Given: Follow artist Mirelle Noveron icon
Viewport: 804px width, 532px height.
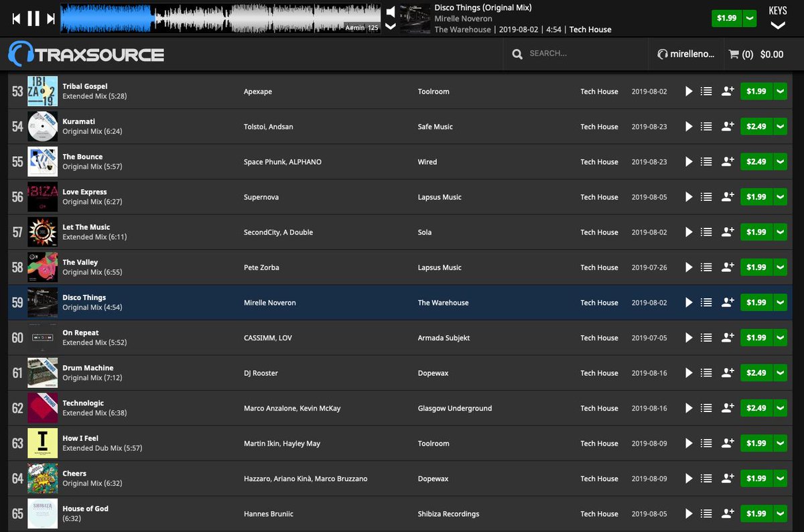Looking at the screenshot, I should coord(728,302).
